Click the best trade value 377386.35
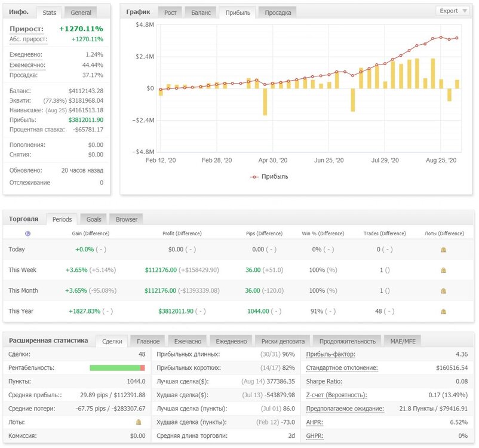 pyautogui.click(x=281, y=381)
